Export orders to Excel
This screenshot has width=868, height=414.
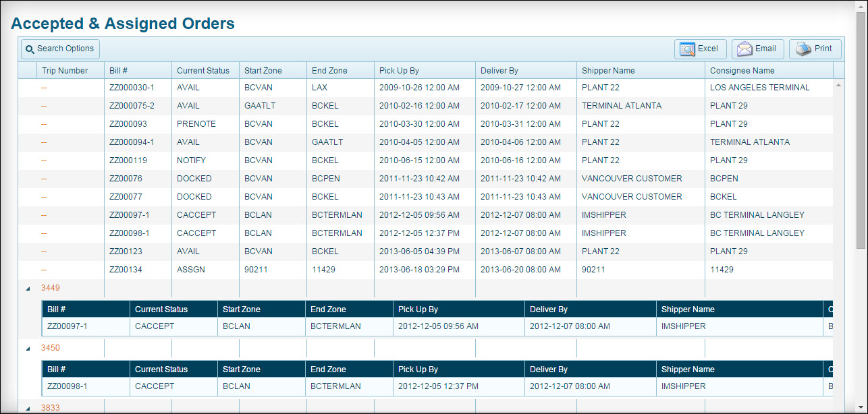tap(700, 49)
